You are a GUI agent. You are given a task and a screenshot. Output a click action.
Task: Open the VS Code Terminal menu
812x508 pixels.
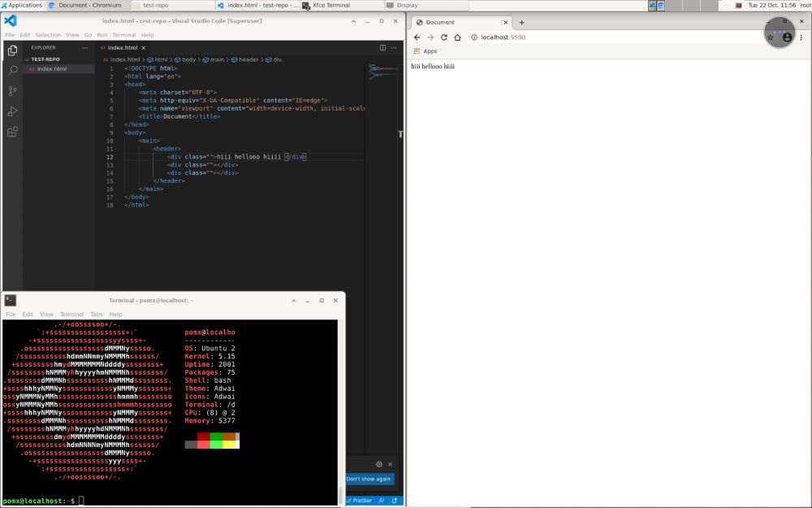click(x=123, y=35)
